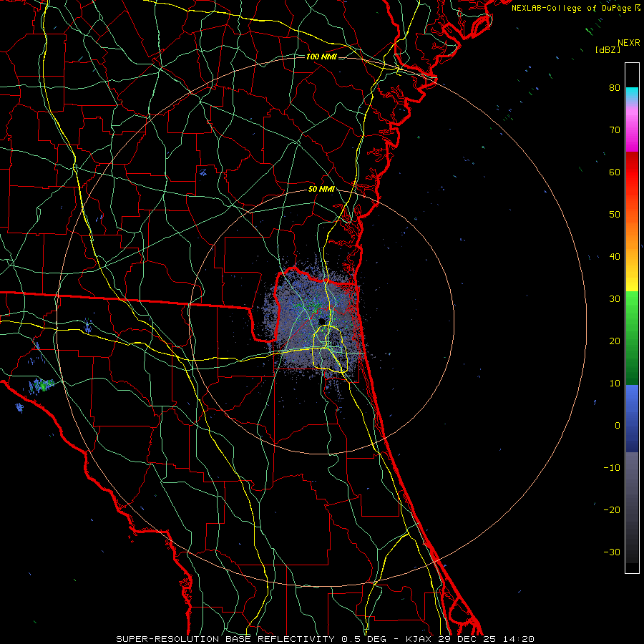The image size is (644, 644).
Task: Click the 40 dBZ scale value
Action: tap(615, 257)
